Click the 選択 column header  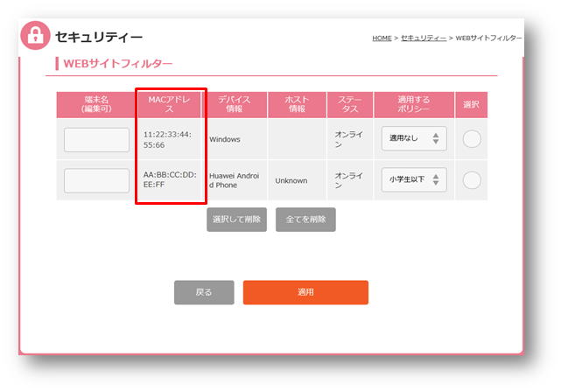coord(471,104)
